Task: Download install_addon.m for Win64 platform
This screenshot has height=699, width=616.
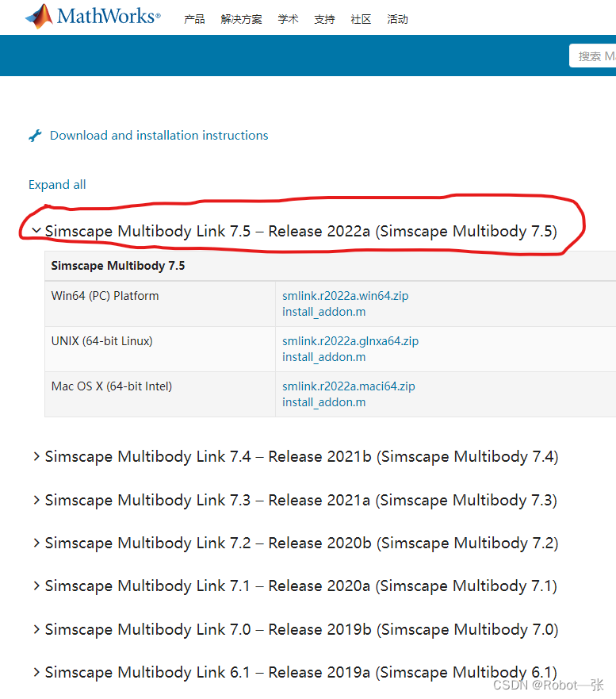Action: pyautogui.click(x=323, y=312)
